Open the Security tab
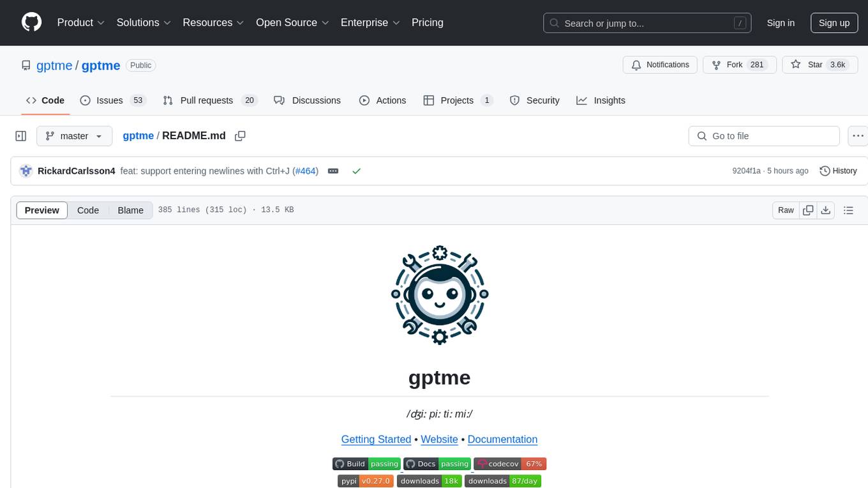Image resolution: width=868 pixels, height=488 pixels. tap(535, 100)
